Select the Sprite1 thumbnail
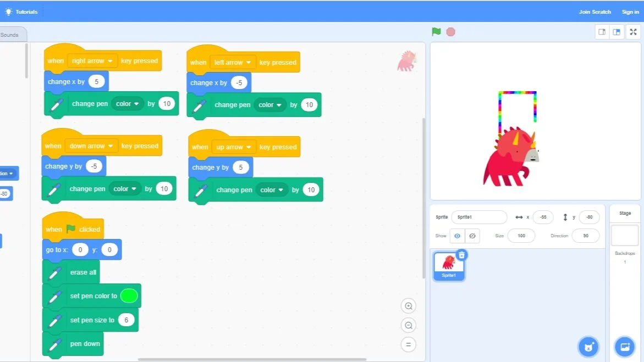 coord(449,265)
